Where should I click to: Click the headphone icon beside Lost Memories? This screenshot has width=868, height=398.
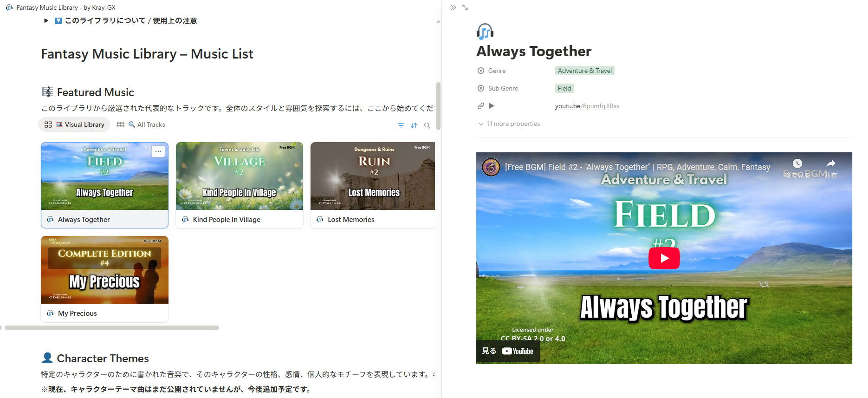click(320, 219)
